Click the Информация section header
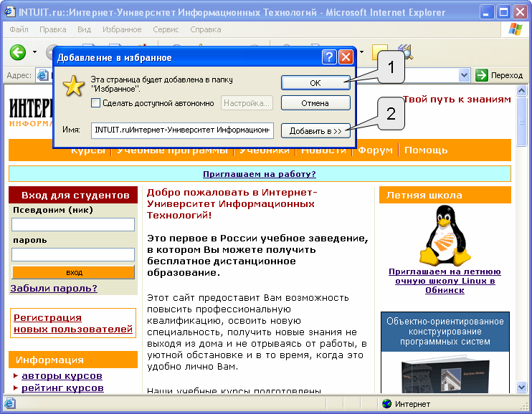Image resolution: width=532 pixels, height=414 pixels. pos(73,360)
